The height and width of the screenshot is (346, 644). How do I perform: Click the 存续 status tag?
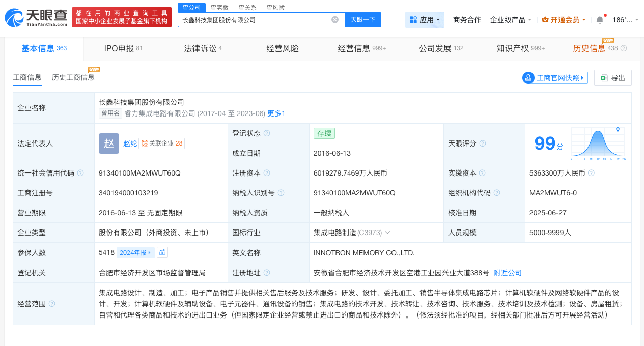(324, 133)
